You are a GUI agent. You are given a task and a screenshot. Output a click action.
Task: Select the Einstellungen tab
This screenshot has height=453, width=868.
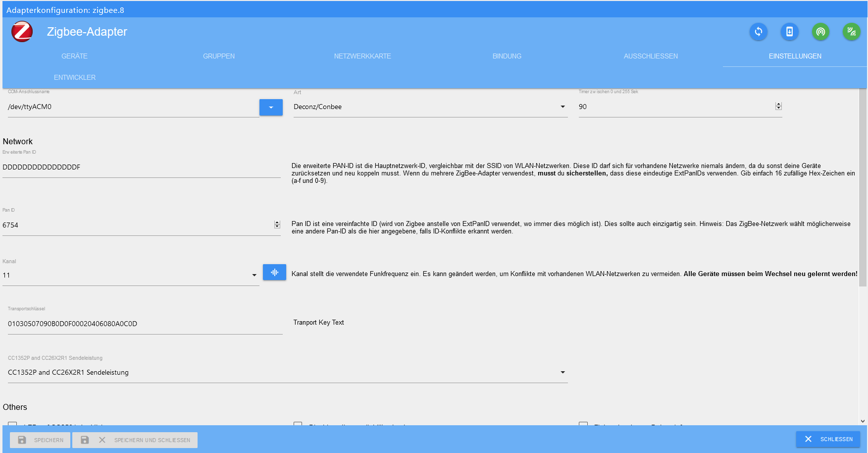795,56
